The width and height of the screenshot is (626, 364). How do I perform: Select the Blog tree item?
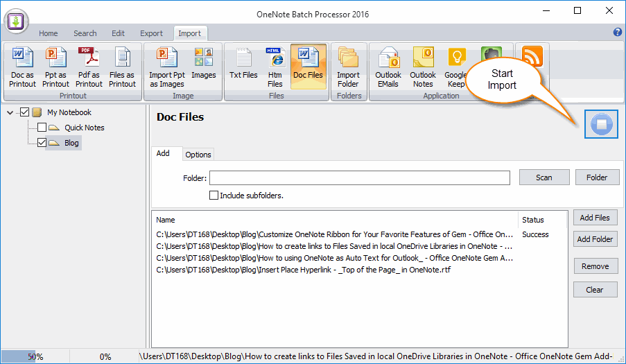[71, 143]
